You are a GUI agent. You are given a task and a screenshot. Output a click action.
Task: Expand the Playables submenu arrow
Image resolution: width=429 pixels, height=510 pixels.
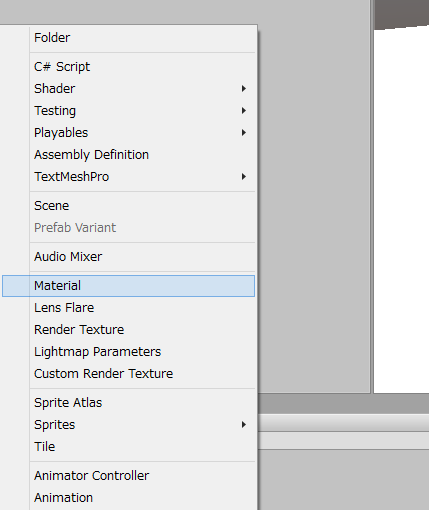pyautogui.click(x=244, y=133)
